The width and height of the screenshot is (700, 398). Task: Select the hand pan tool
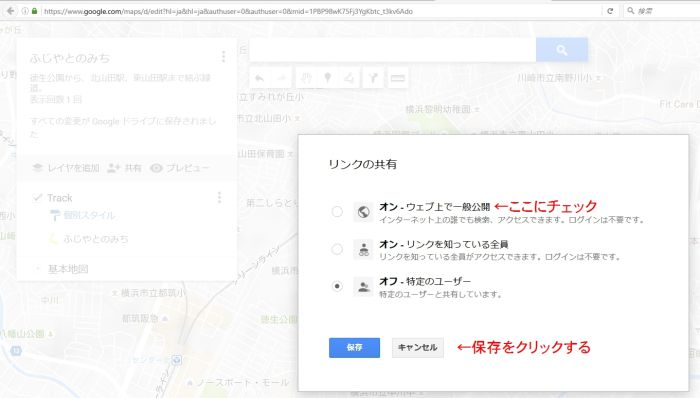click(x=306, y=79)
